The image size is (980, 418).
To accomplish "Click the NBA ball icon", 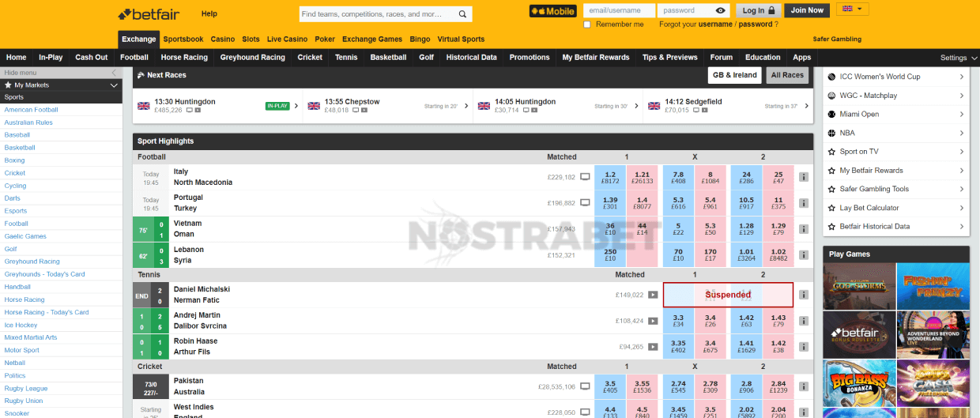I will click(831, 133).
